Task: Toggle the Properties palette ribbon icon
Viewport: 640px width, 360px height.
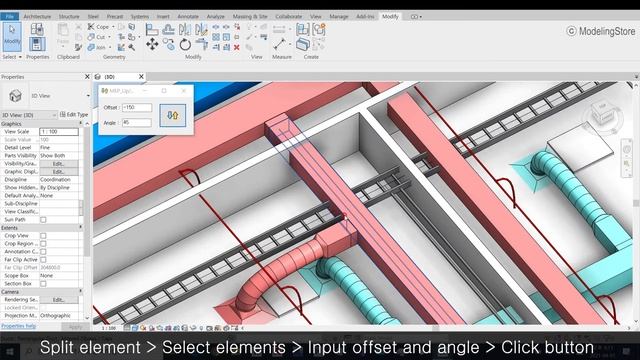Action: pos(37,44)
